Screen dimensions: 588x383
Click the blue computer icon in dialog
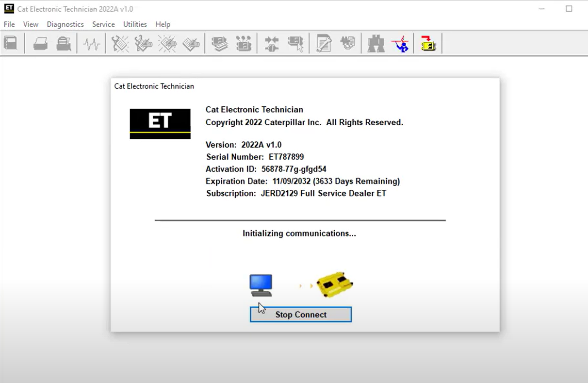pyautogui.click(x=261, y=285)
